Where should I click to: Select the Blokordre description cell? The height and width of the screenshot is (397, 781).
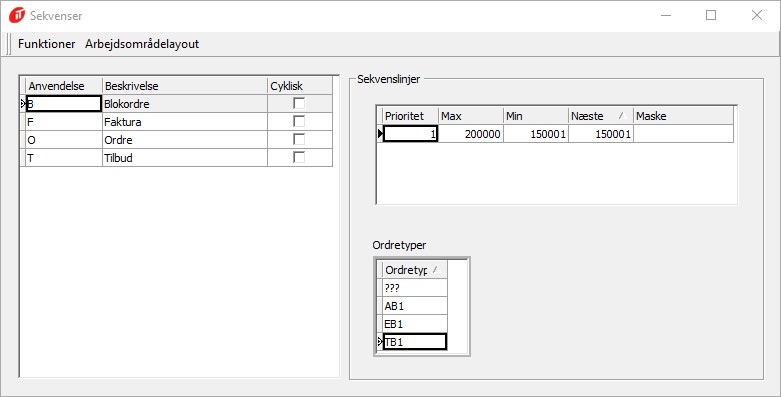point(185,104)
